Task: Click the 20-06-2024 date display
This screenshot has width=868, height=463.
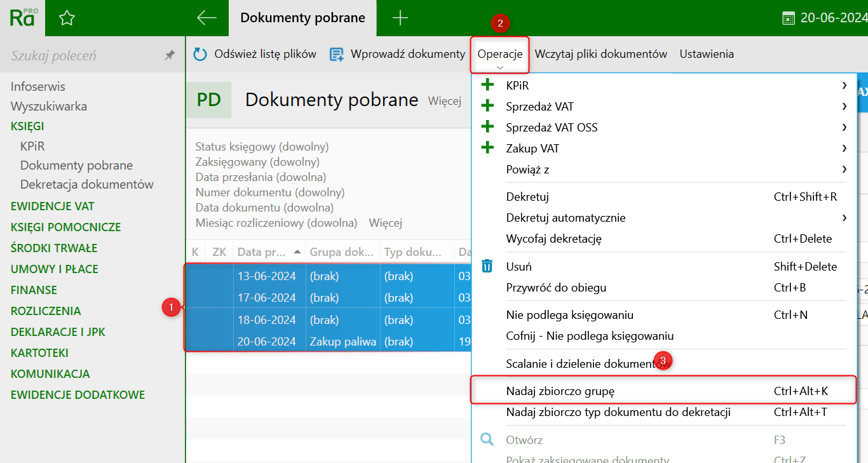Action: [x=834, y=18]
